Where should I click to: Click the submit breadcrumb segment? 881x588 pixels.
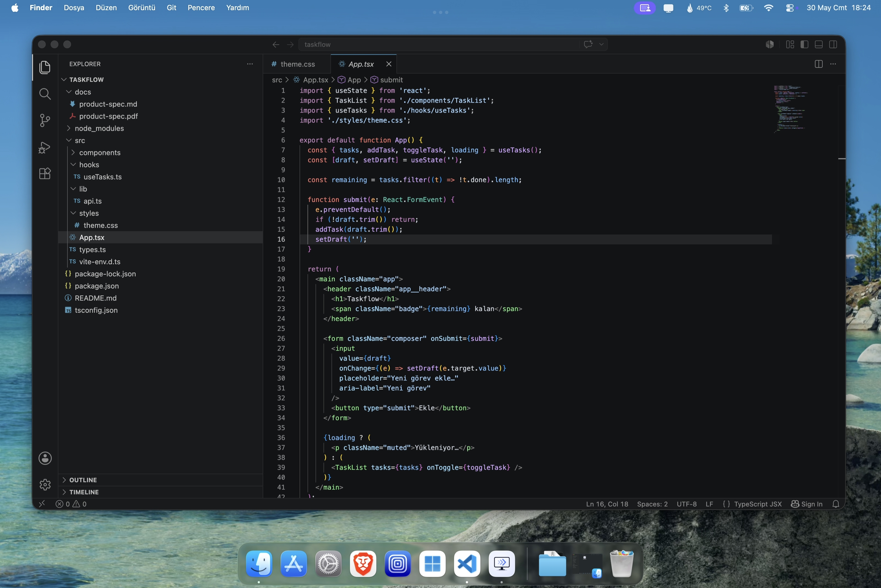[387, 80]
